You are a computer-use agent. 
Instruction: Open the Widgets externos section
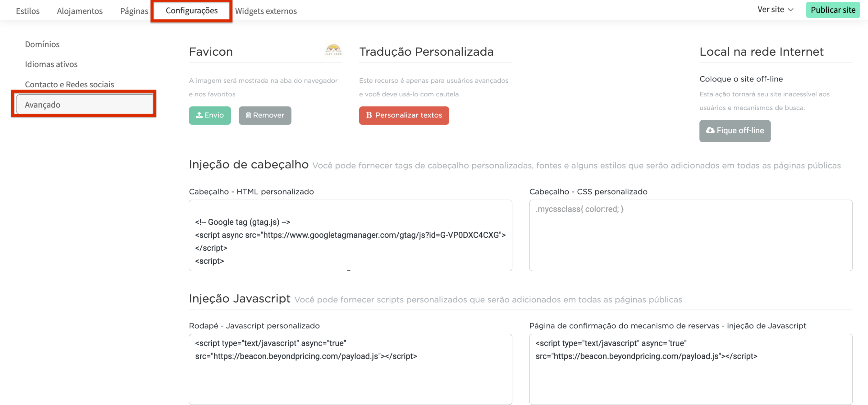[x=266, y=11]
